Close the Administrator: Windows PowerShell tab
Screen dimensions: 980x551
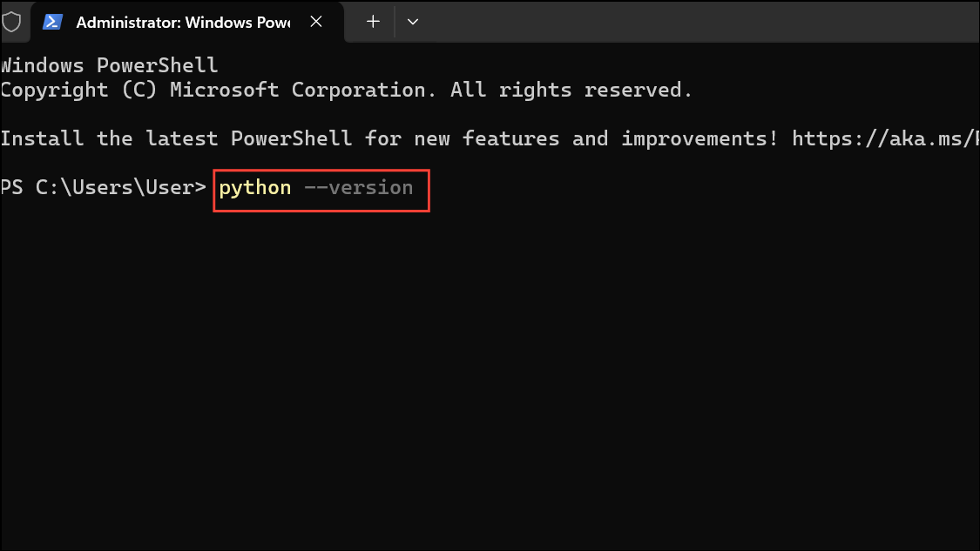point(316,22)
